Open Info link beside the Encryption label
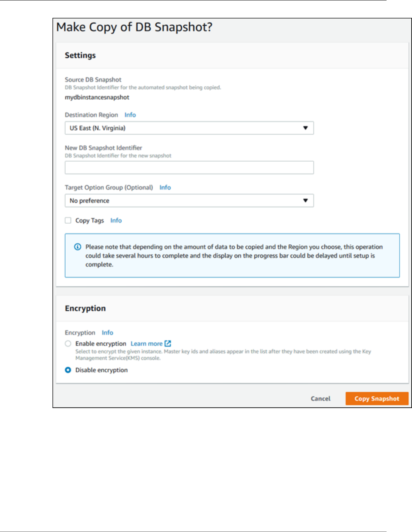 click(107, 333)
